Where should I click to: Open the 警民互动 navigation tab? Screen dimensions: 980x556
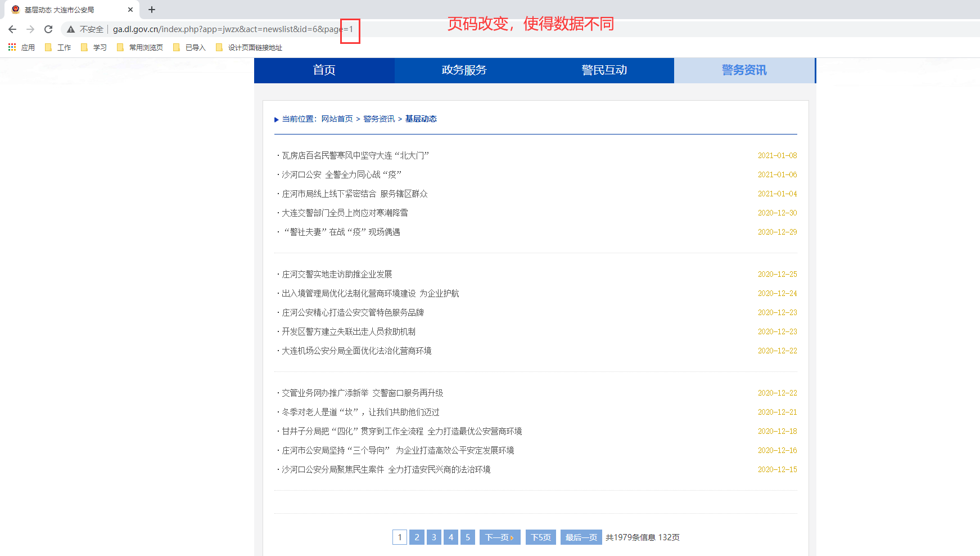(x=604, y=70)
